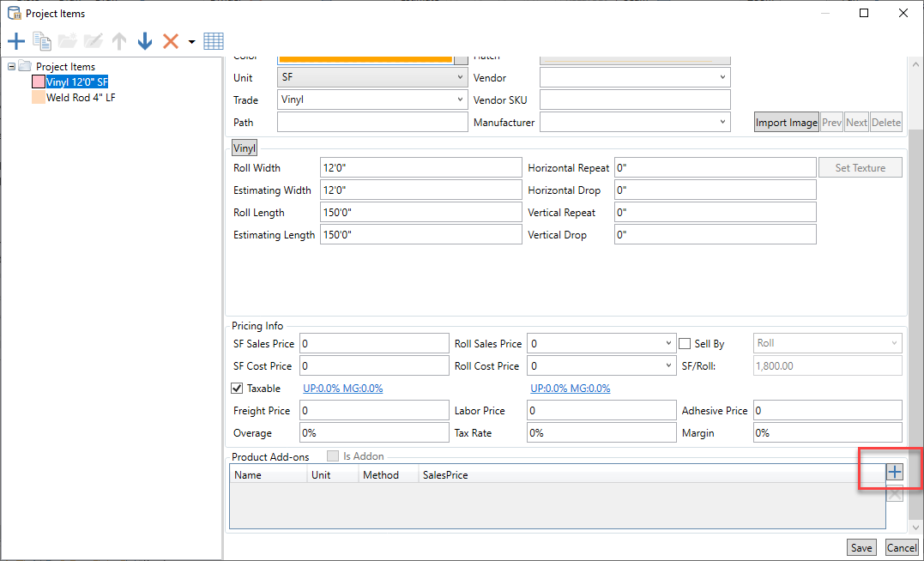The image size is (924, 561).
Task: Click the Vertical Drop field
Action: 716,234
